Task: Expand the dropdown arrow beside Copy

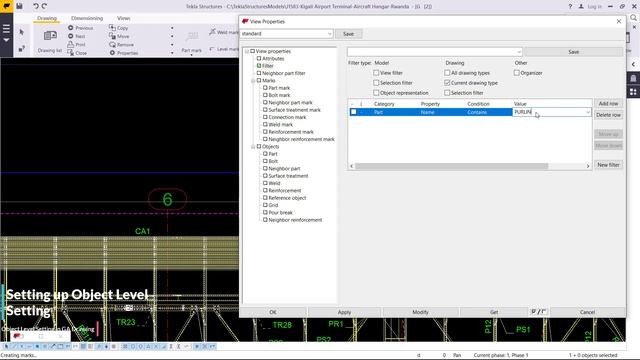Action: (x=172, y=28)
